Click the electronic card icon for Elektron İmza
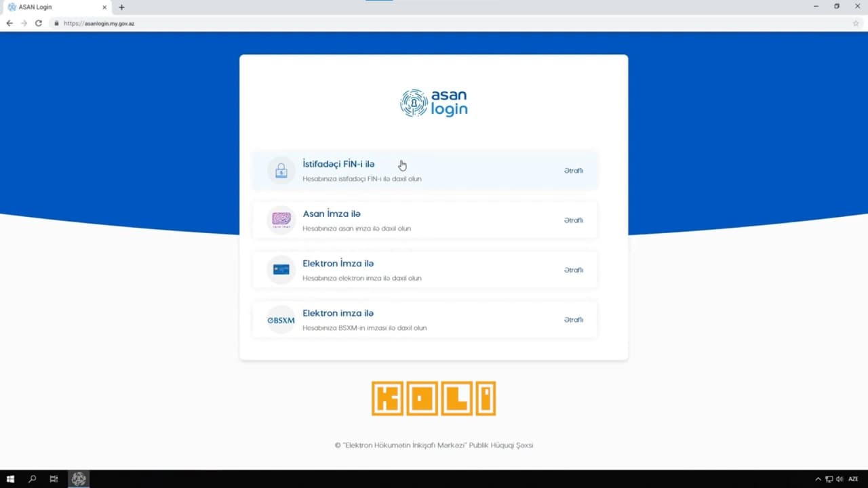This screenshot has height=488, width=868. click(x=281, y=270)
